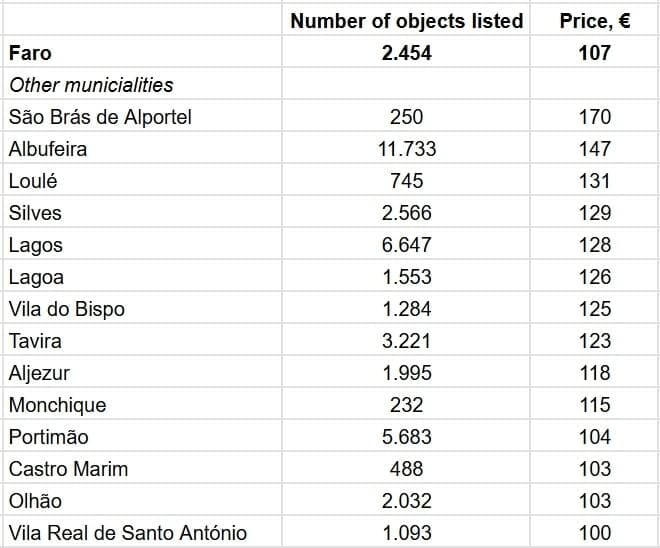Select the Lagos row name cell
660x548 pixels.
tap(36, 245)
